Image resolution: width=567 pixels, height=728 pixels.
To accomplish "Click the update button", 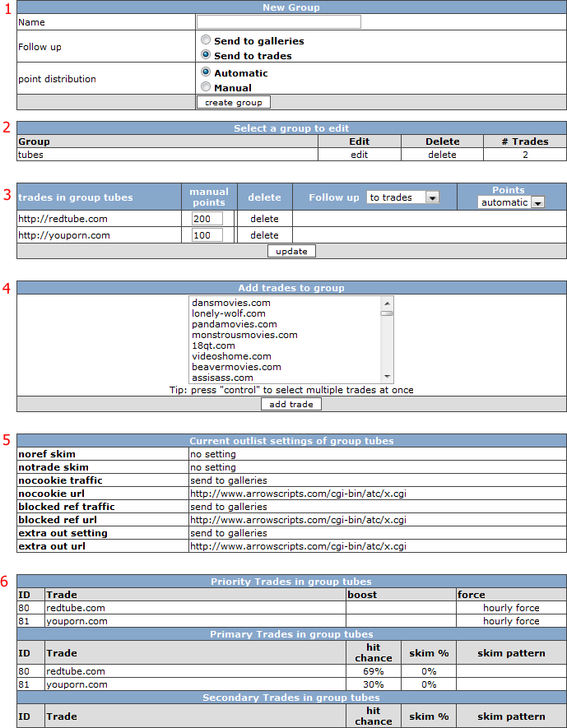I will coord(291,251).
